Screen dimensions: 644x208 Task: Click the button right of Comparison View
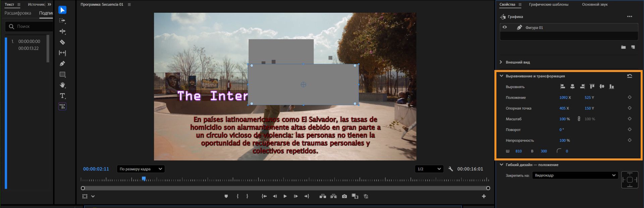click(366, 196)
